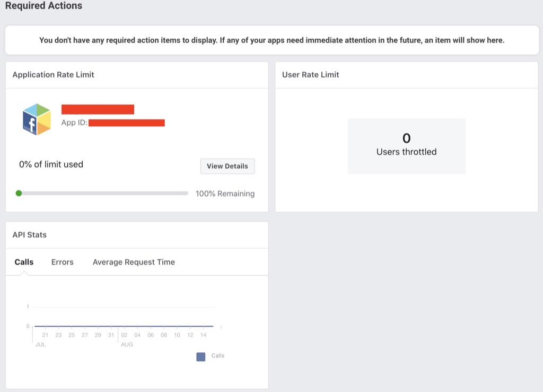Switch to the Average Request Time tab
Image resolution: width=543 pixels, height=392 pixels.
(x=133, y=262)
